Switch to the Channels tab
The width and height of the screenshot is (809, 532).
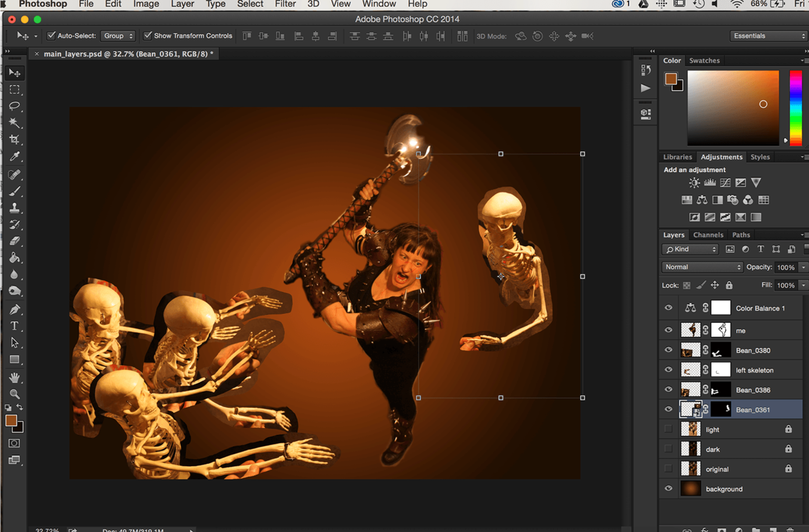tap(708, 235)
